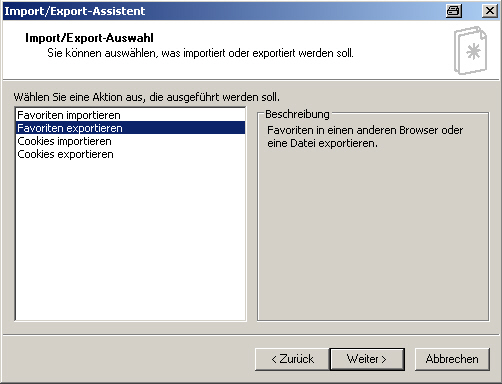The width and height of the screenshot is (502, 384).
Task: Click the description text about Favoriten exportieren
Action: (365, 136)
